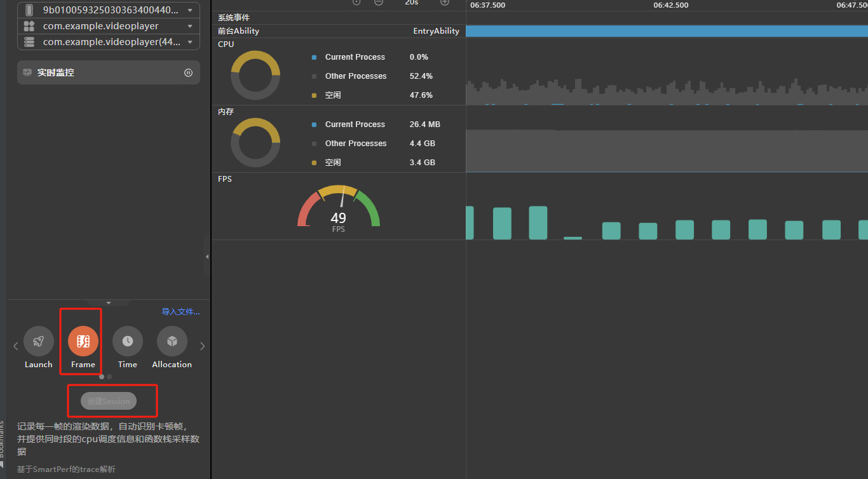Screen dimensions: 868x479
Task: Click the 基于SmartPerf的trace解析 text
Action: click(x=66, y=469)
